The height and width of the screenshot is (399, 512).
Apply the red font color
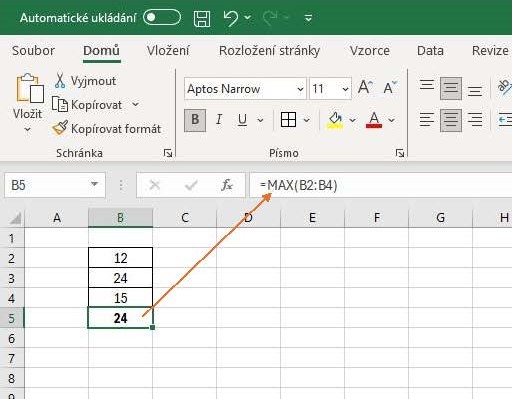374,120
